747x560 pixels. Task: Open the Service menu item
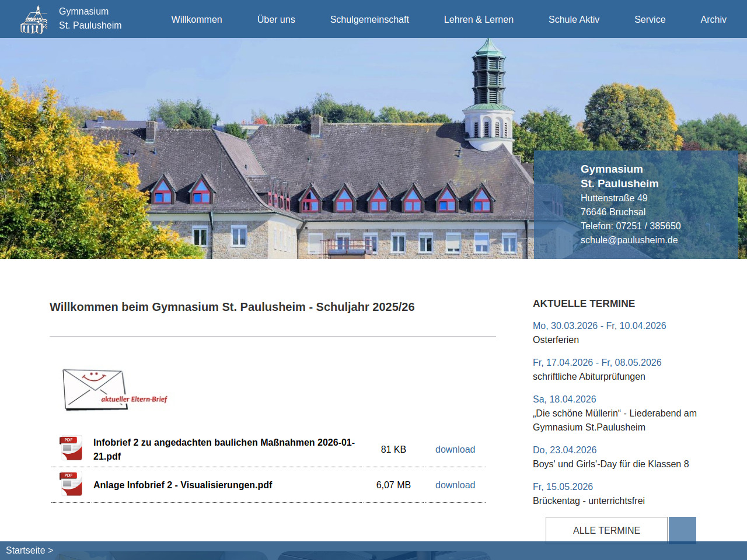click(x=650, y=19)
